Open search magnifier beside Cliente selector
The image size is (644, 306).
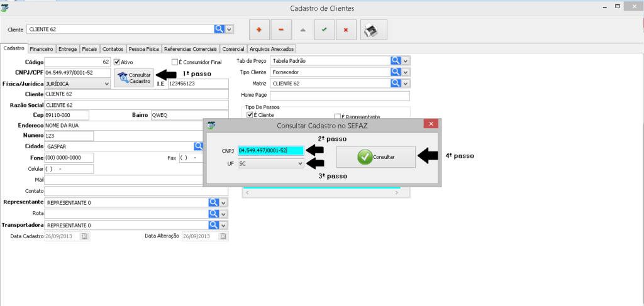(x=219, y=29)
